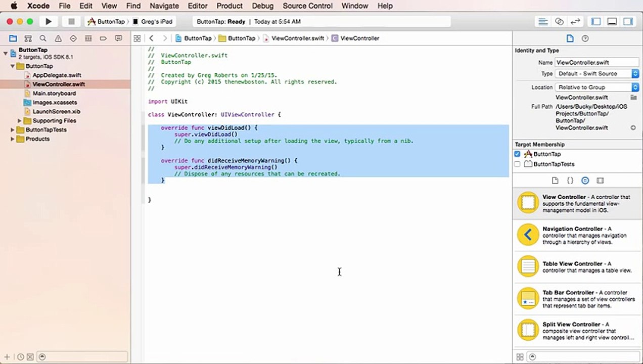This screenshot has width=643, height=364.
Task: Edit the Name field ViewController.swift
Action: pyautogui.click(x=597, y=63)
